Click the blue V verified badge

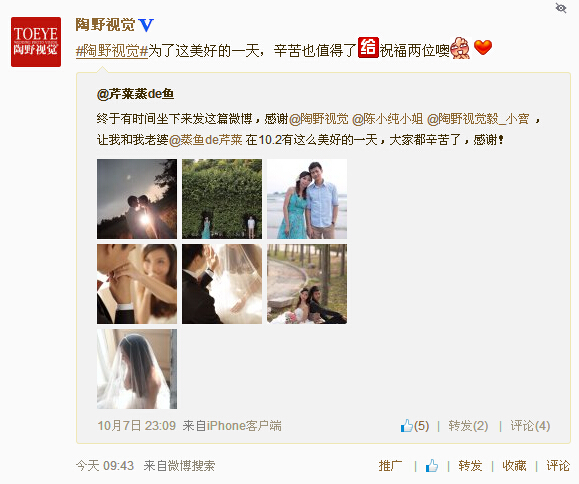click(146, 25)
